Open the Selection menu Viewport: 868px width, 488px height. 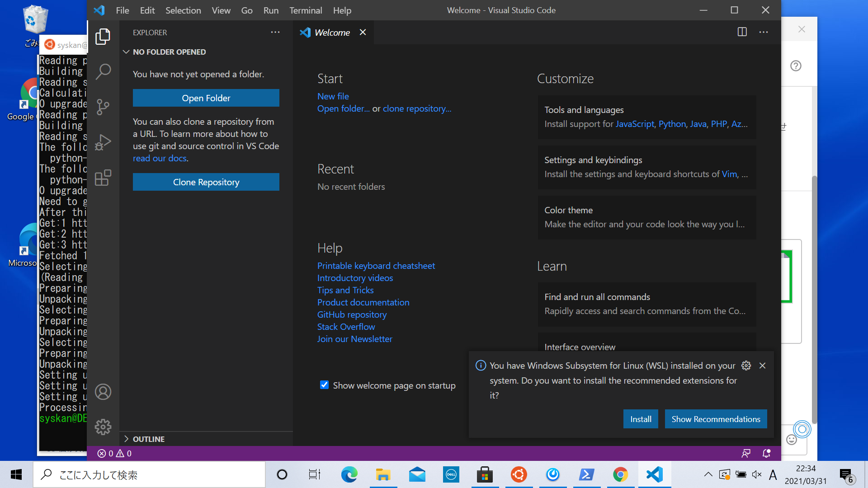(183, 10)
